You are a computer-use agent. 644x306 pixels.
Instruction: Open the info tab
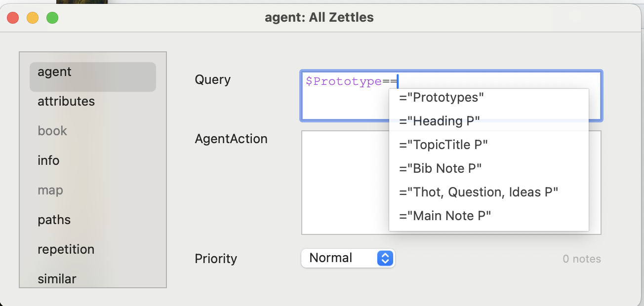(x=48, y=161)
